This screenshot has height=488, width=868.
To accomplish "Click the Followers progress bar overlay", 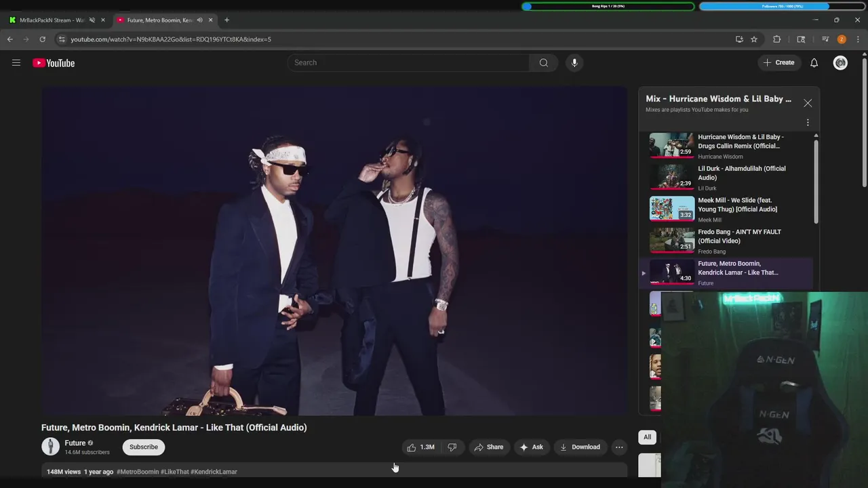I will (782, 6).
